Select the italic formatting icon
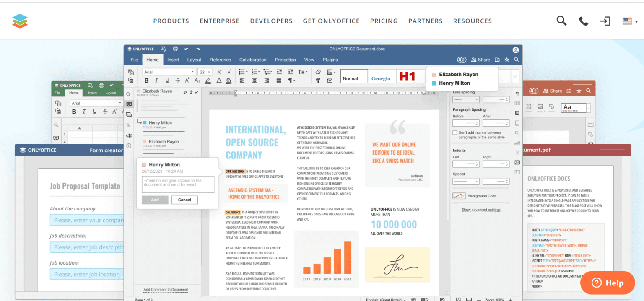Screen dimensions: 644x301 [156, 80]
